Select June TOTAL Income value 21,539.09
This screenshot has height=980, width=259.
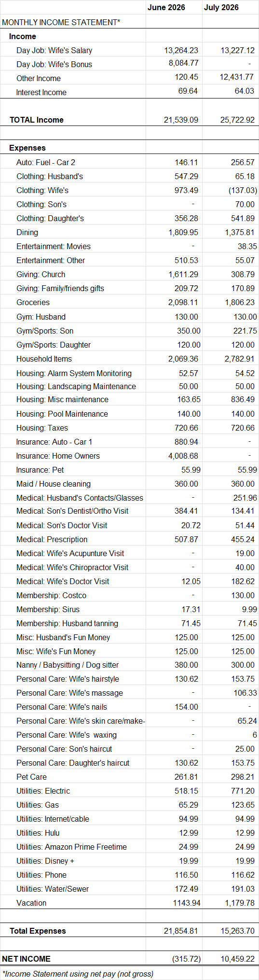pyautogui.click(x=181, y=120)
